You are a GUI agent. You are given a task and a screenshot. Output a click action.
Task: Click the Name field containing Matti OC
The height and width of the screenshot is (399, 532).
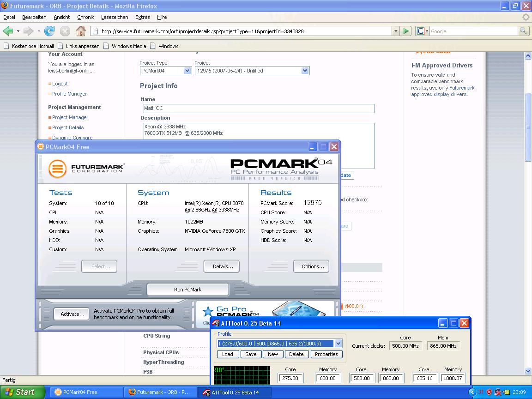click(x=259, y=108)
